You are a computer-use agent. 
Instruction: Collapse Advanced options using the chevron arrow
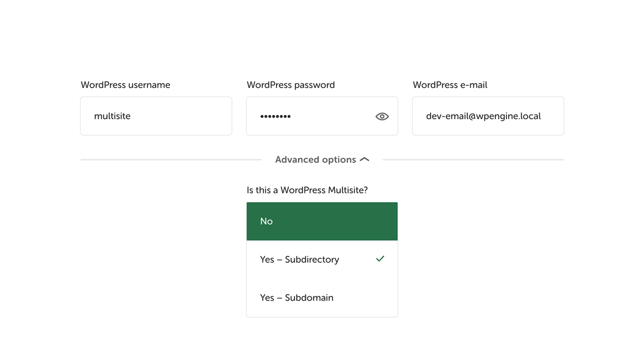(365, 159)
